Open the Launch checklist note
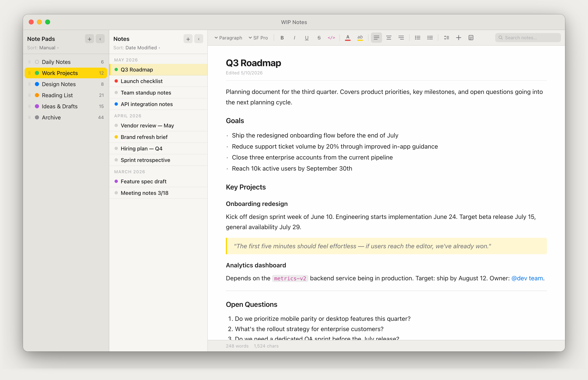The height and width of the screenshot is (380, 588). coord(158,81)
